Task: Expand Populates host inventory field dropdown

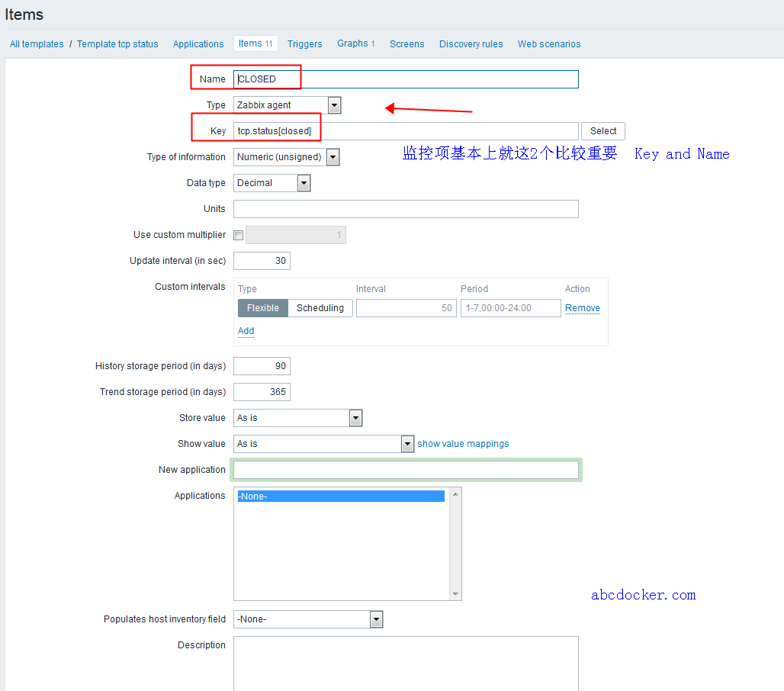Action: click(x=308, y=619)
